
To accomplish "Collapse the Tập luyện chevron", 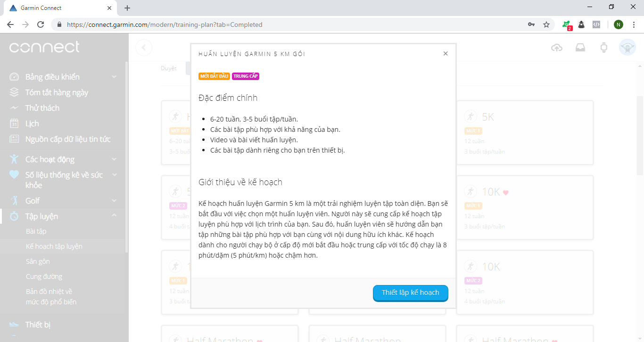I will (x=114, y=216).
